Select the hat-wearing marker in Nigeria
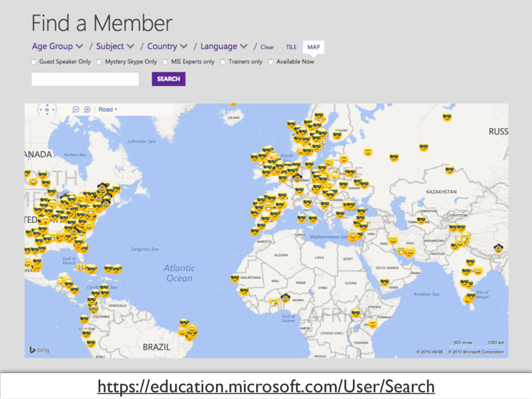This screenshot has width=532, height=399. (285, 298)
